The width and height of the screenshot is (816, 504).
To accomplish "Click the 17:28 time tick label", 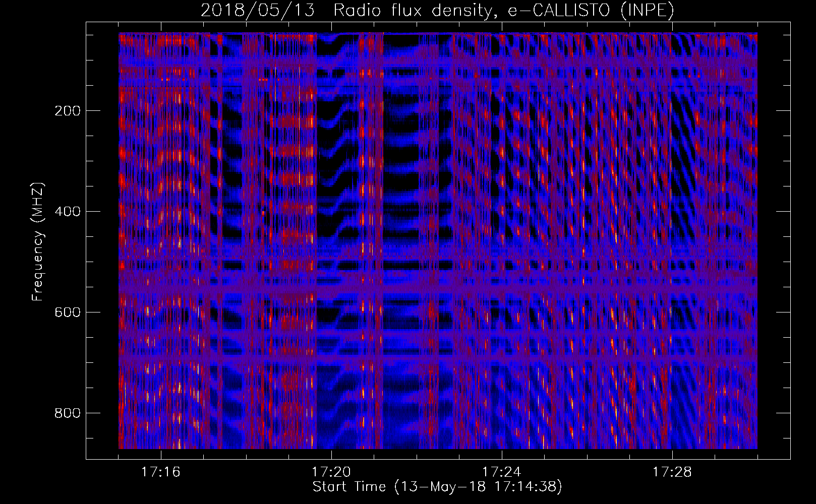I will [672, 472].
